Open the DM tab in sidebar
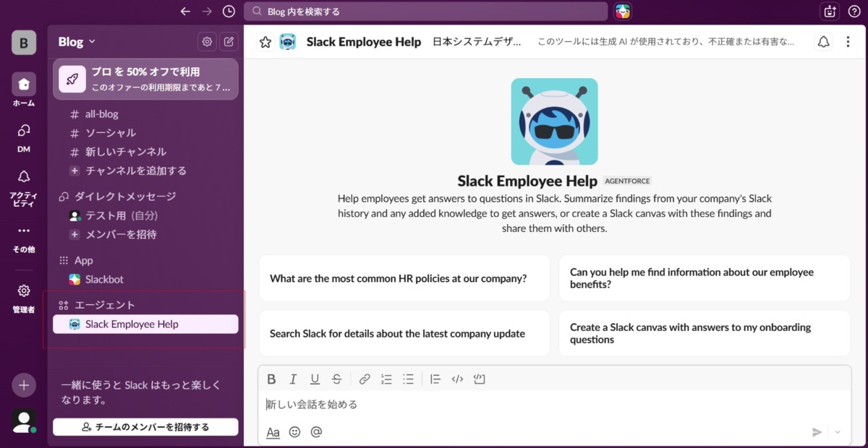The height and width of the screenshot is (448, 868). click(24, 137)
